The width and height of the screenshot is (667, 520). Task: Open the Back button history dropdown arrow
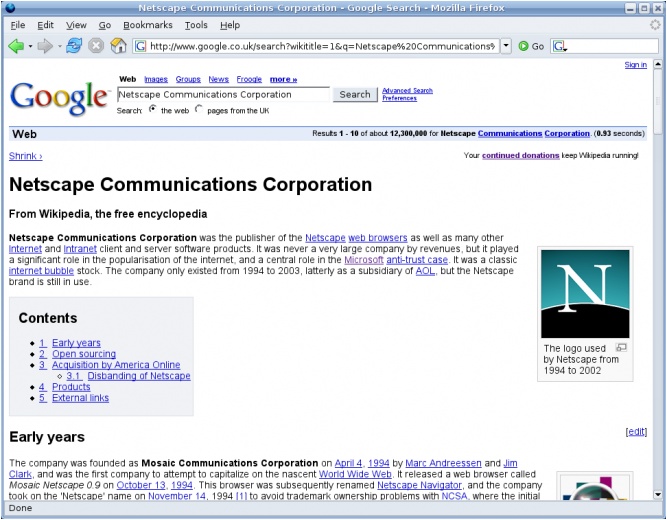[30, 46]
